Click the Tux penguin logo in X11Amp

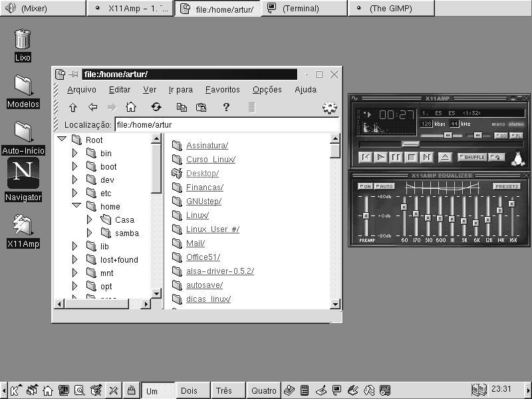517,158
